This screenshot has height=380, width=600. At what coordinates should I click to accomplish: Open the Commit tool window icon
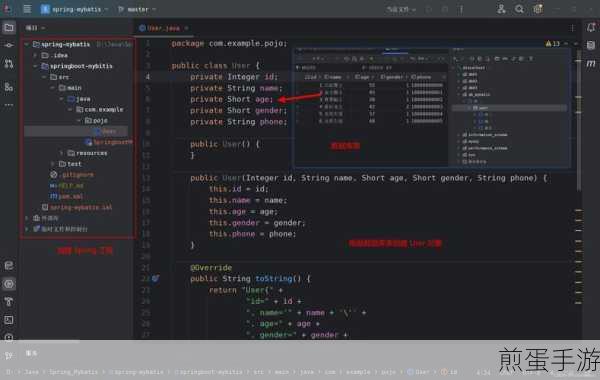click(8, 45)
